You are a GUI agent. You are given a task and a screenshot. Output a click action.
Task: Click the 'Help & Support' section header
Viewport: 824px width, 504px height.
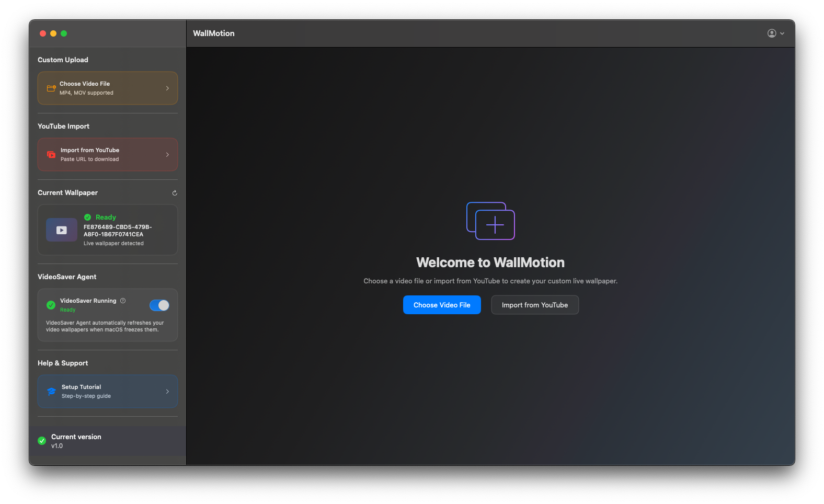point(63,363)
